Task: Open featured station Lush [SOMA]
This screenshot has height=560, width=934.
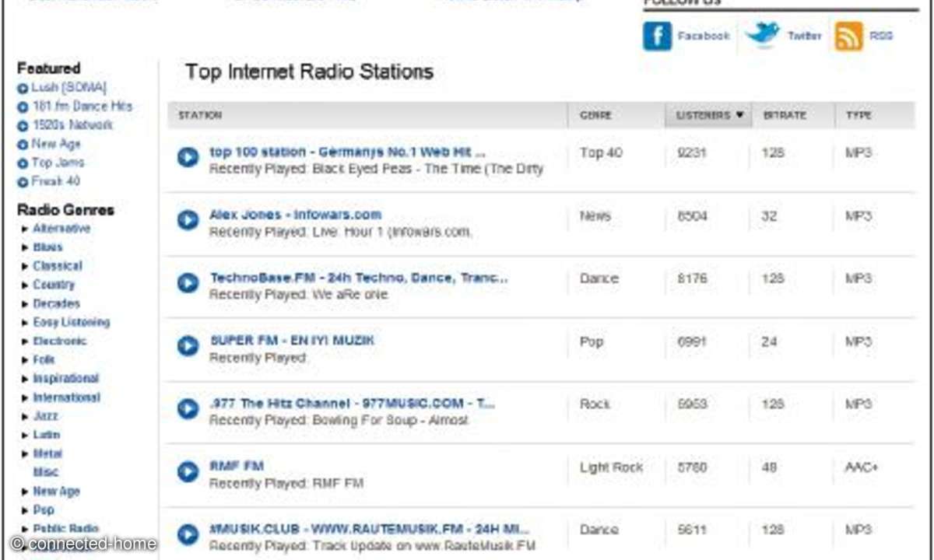Action: (x=69, y=88)
